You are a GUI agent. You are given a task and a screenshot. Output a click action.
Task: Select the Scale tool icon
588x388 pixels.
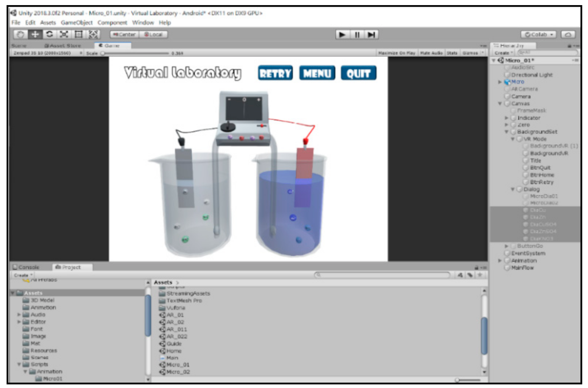point(64,34)
